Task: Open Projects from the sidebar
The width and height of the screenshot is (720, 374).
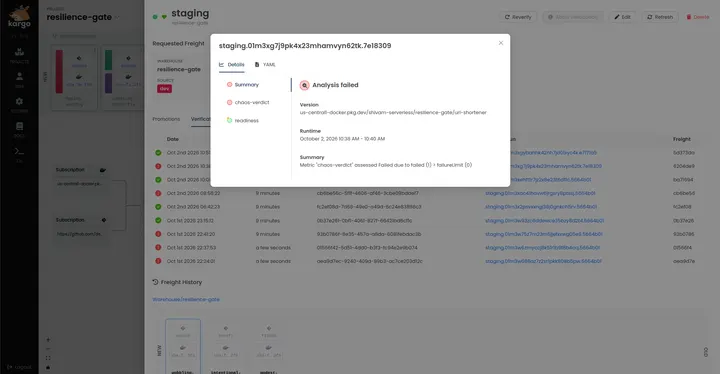Action: pos(19,55)
